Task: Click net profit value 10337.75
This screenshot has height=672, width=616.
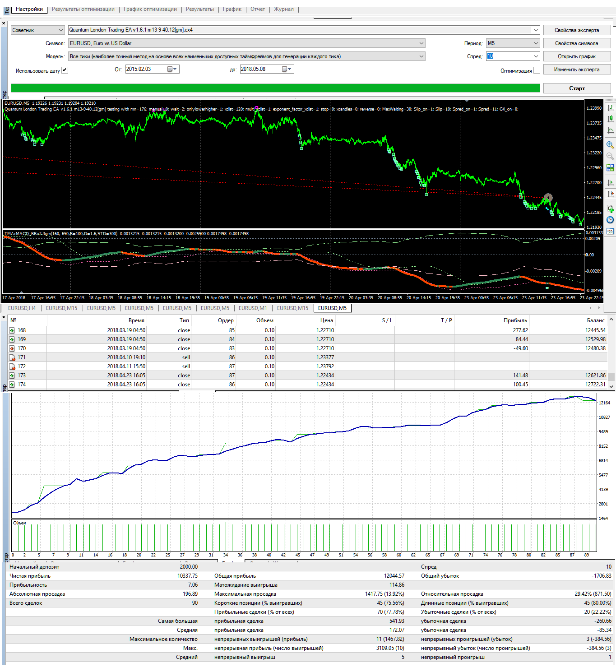Action: pos(187,576)
